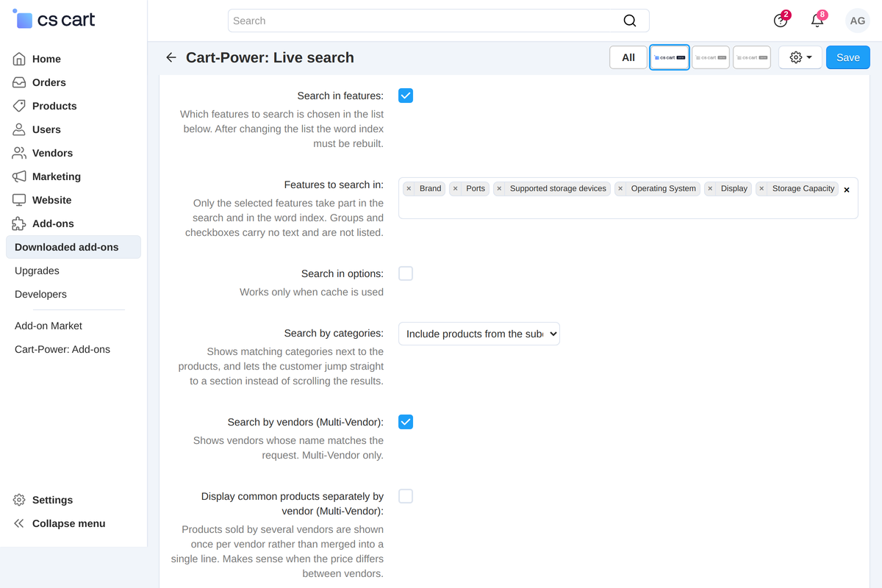Click the Add-ons puzzle piece icon
The image size is (882, 588).
coord(19,223)
